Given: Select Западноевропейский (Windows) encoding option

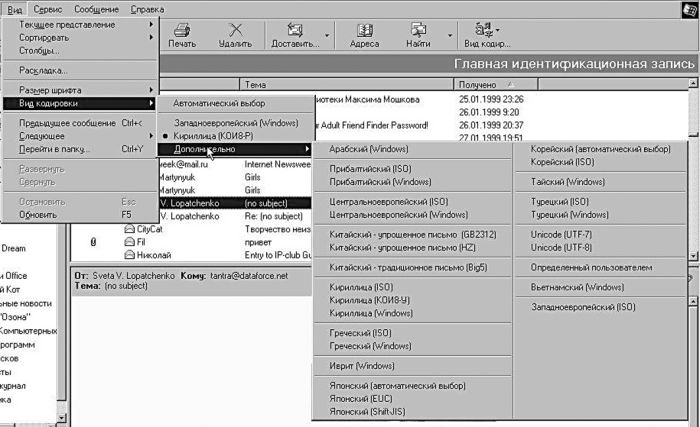Looking at the screenshot, I should [235, 122].
